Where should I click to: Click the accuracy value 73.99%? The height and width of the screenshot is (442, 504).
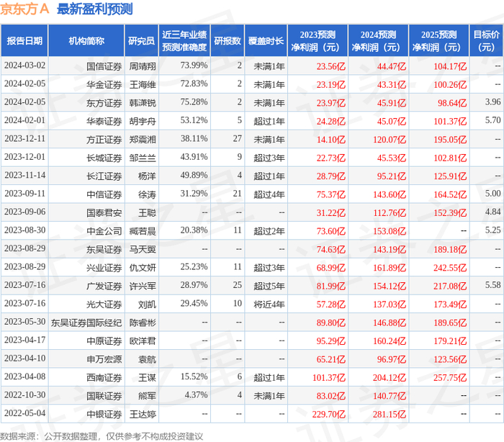click(x=194, y=66)
